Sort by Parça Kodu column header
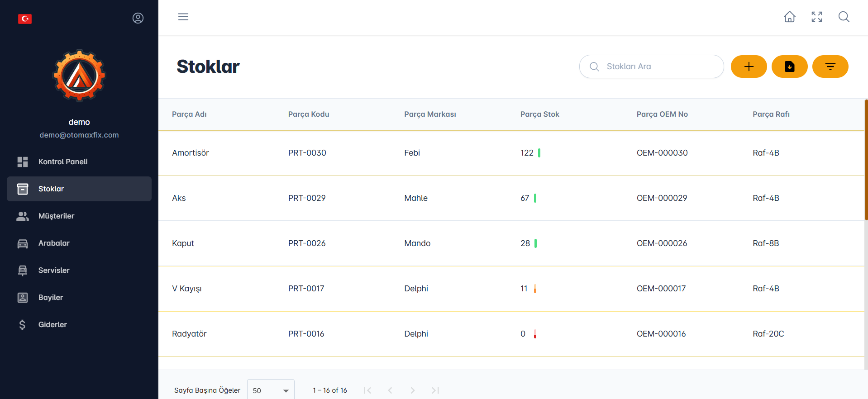Image resolution: width=868 pixels, height=399 pixels. point(309,114)
